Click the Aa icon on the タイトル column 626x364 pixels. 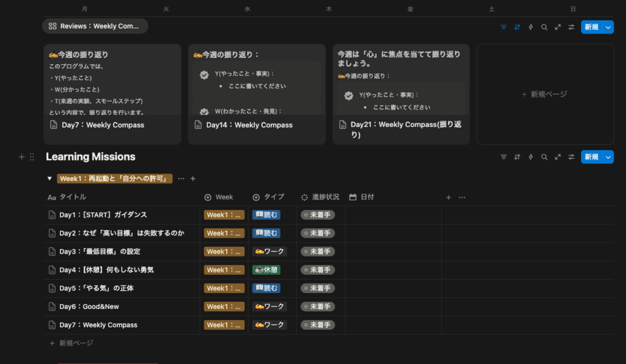click(x=51, y=197)
